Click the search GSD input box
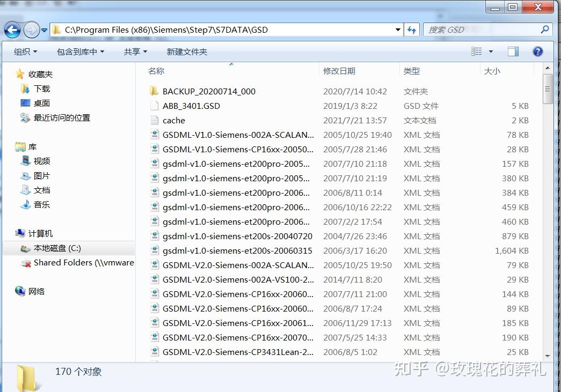The image size is (561, 392). coord(481,29)
